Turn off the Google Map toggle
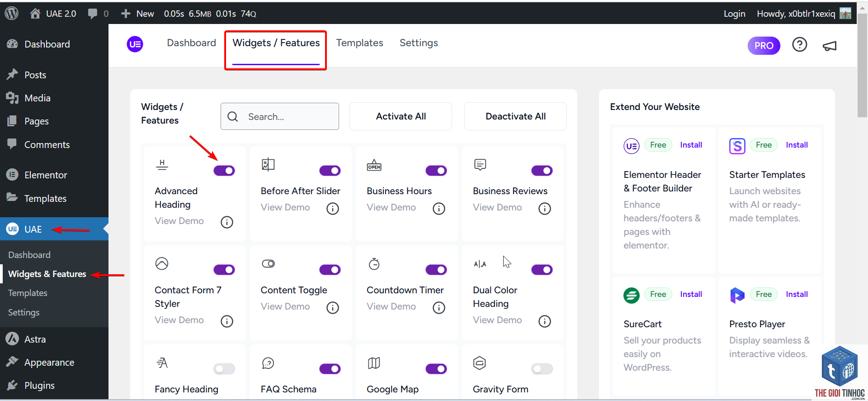Screen dimensions: 868x401 436,369
